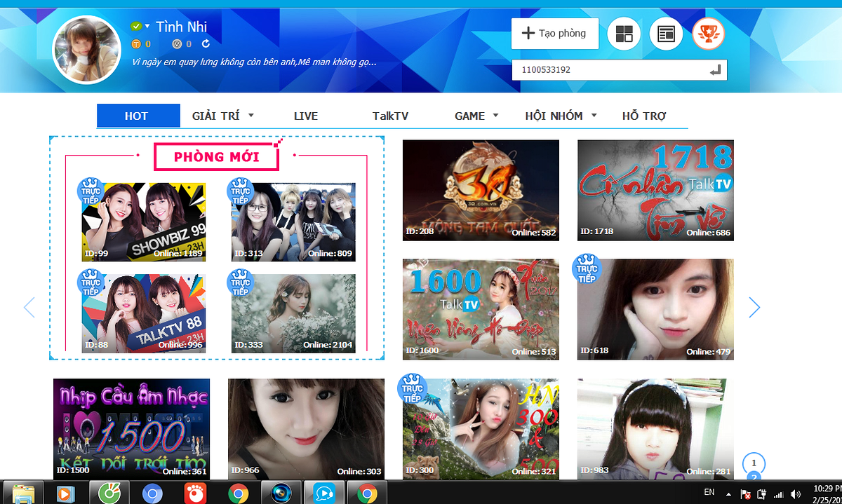Open the Nhịp Cầu Âm Nhạc 1500 room
842x504 pixels.
coord(131,429)
